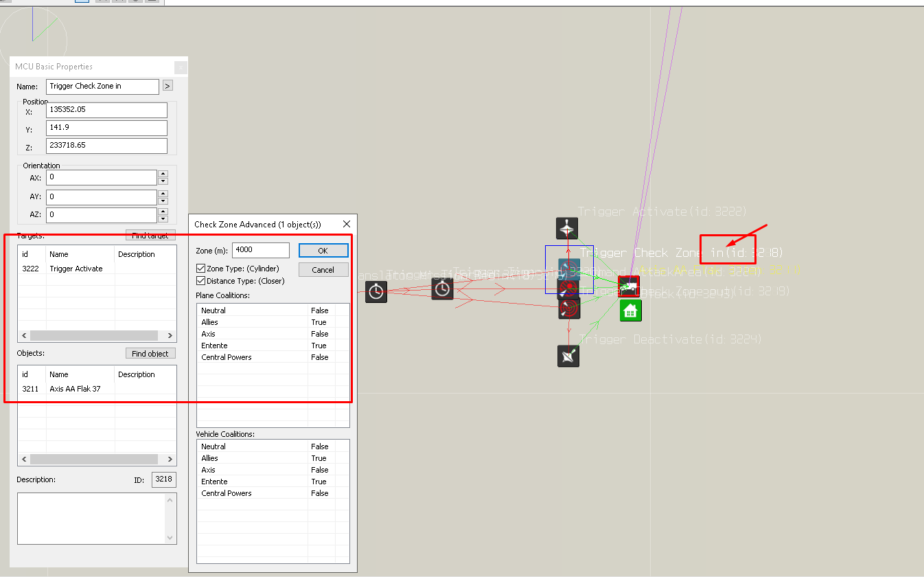Select Allies row in Plane Coalitions
Image resolution: width=924 pixels, height=577 pixels.
273,322
